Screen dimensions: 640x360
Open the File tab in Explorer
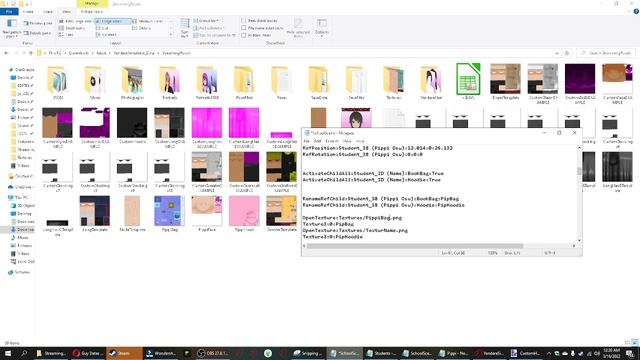tap(9, 11)
